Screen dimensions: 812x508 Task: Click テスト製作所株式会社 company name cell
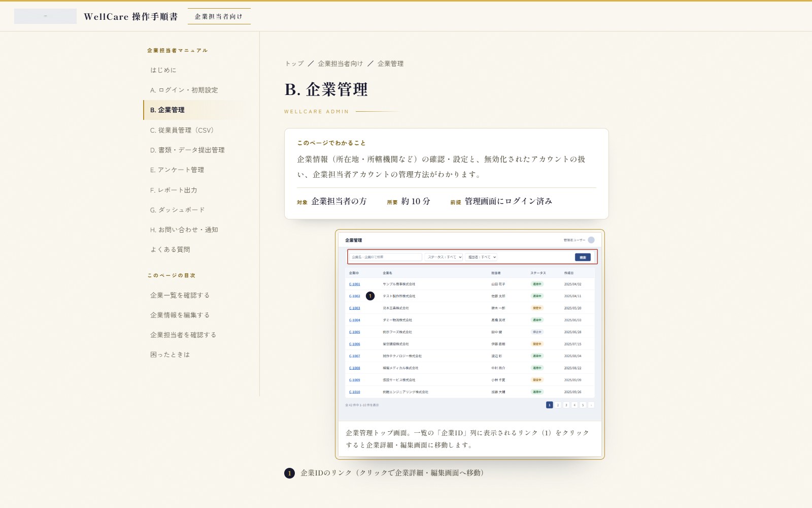(399, 296)
